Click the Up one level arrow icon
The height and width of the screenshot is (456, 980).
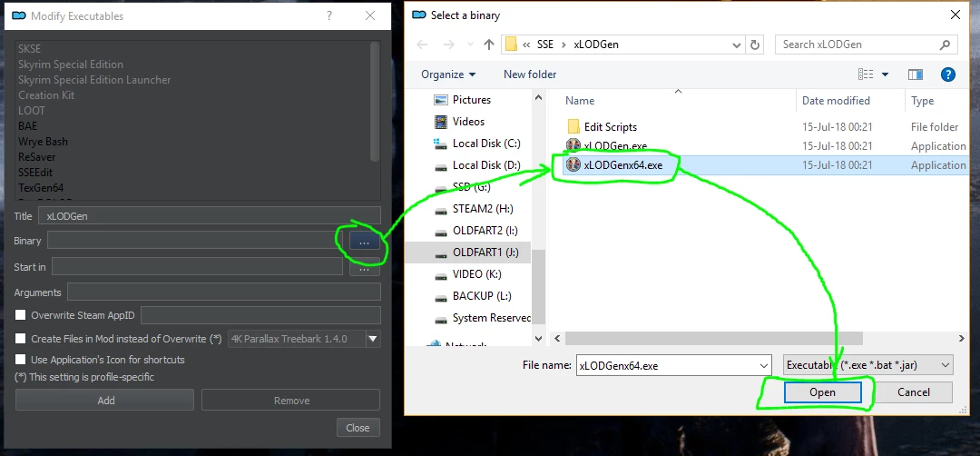coord(489,45)
